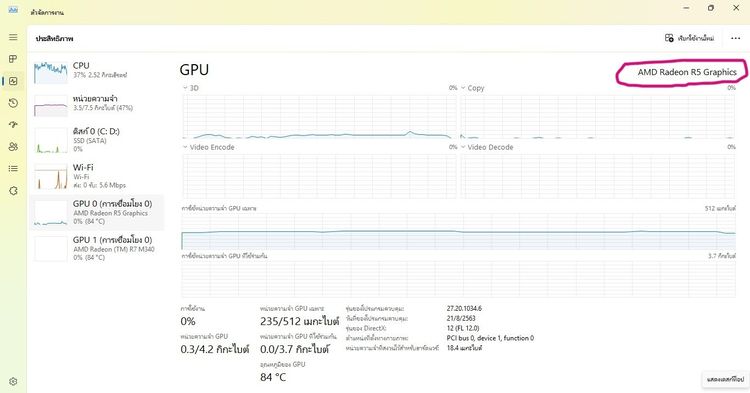Select the Performance page icon
The width and height of the screenshot is (750, 393).
(x=13, y=81)
